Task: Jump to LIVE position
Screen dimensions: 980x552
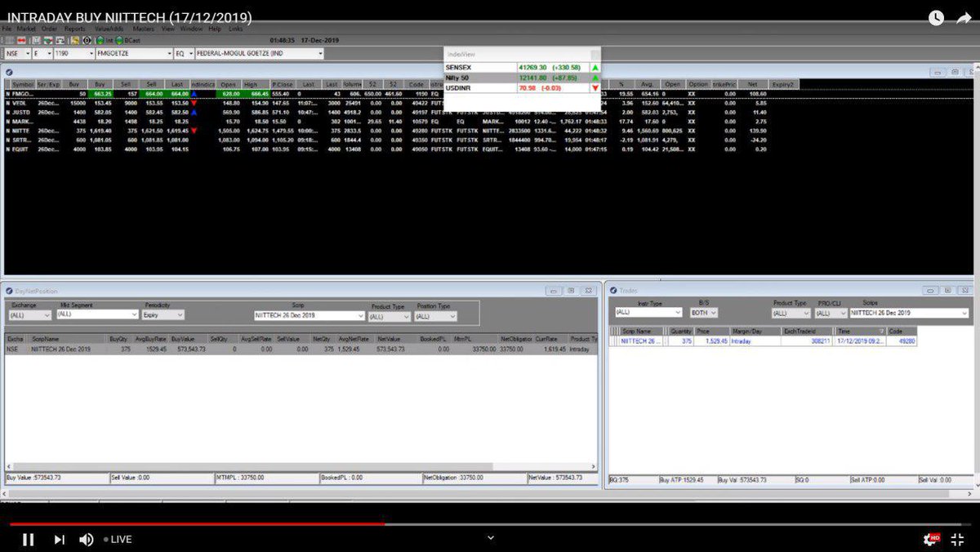Action: point(117,540)
